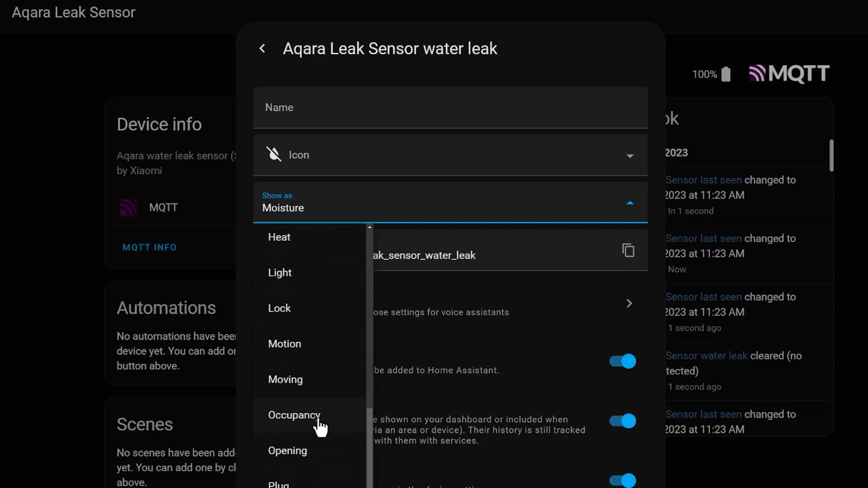Copy the entity ID using the copy icon

pyautogui.click(x=628, y=250)
